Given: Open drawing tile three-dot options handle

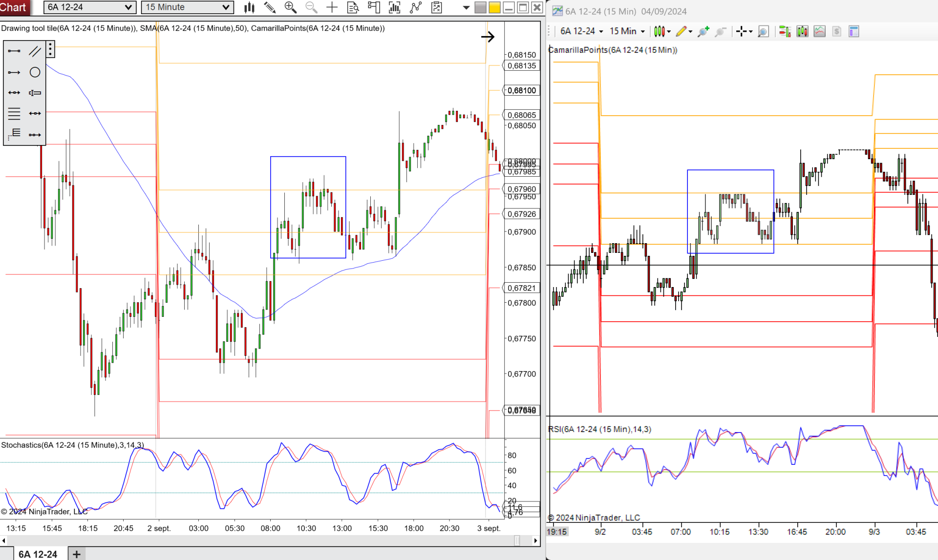Looking at the screenshot, I should coord(50,49).
